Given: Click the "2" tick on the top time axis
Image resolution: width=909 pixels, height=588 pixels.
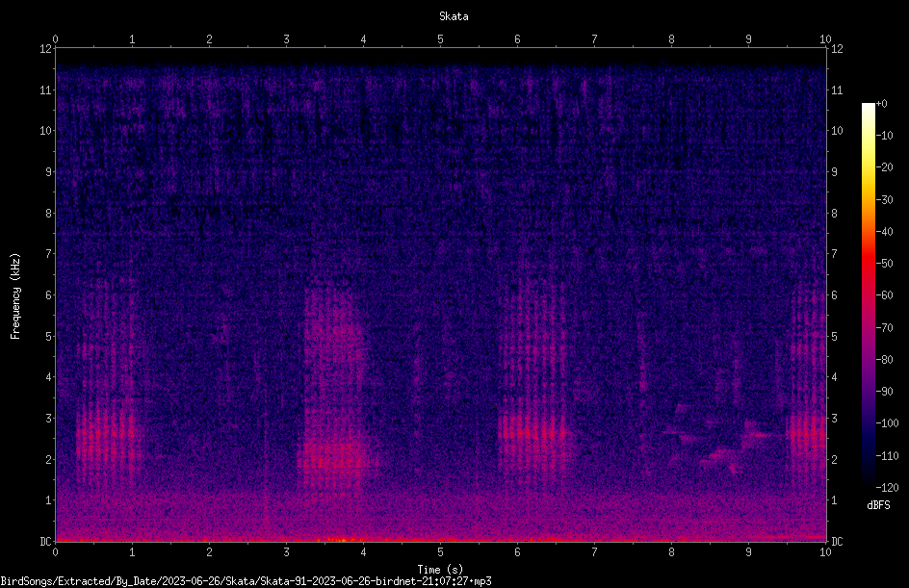Looking at the screenshot, I should tap(209, 39).
